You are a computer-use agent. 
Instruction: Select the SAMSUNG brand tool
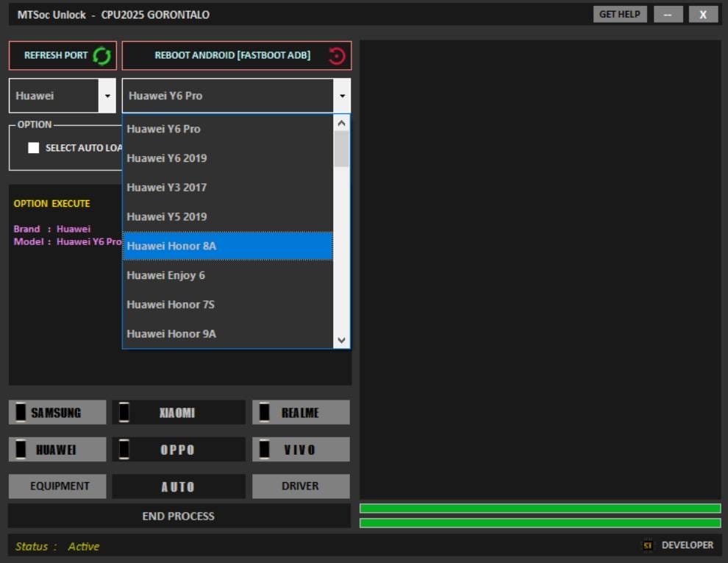coord(57,412)
